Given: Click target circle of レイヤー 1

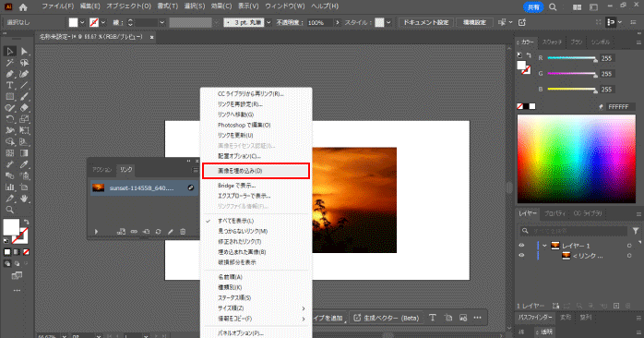Looking at the screenshot, I should [629, 246].
